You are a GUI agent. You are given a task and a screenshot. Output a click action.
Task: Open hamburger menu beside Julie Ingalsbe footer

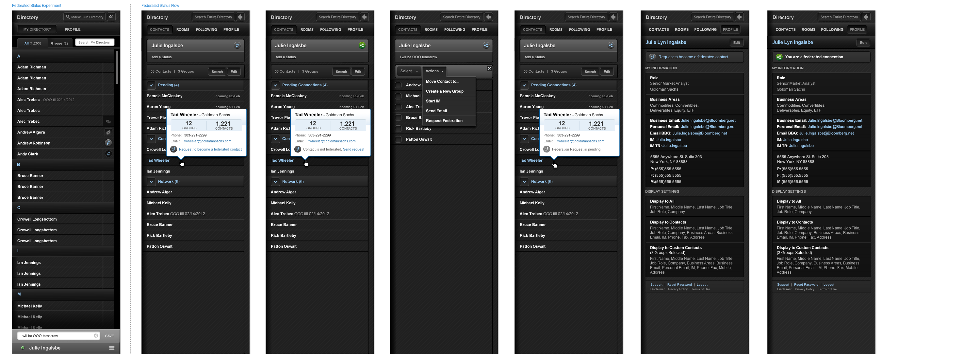(112, 348)
